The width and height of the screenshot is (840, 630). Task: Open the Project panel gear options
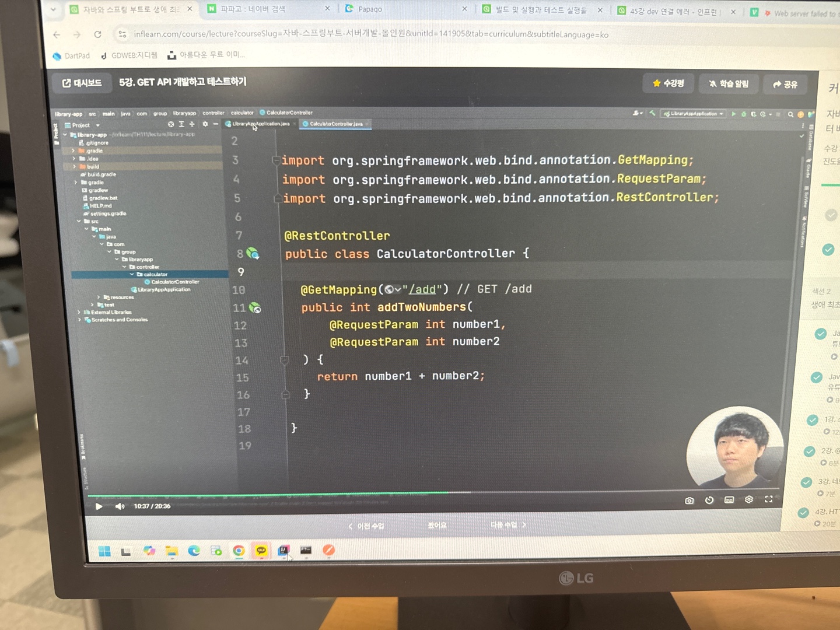click(x=205, y=124)
